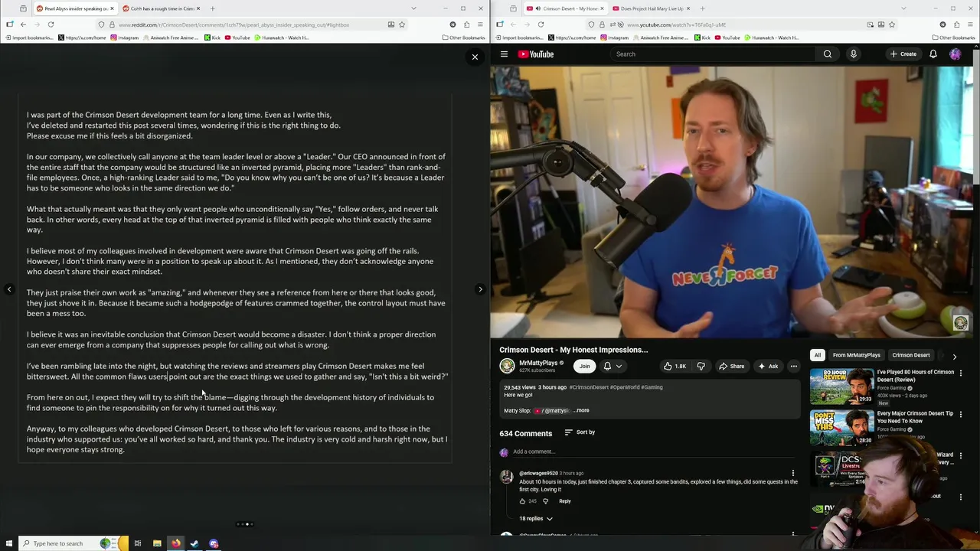Open more actions ellipsis next to Ask
This screenshot has height=551, width=980.
pyautogui.click(x=794, y=366)
